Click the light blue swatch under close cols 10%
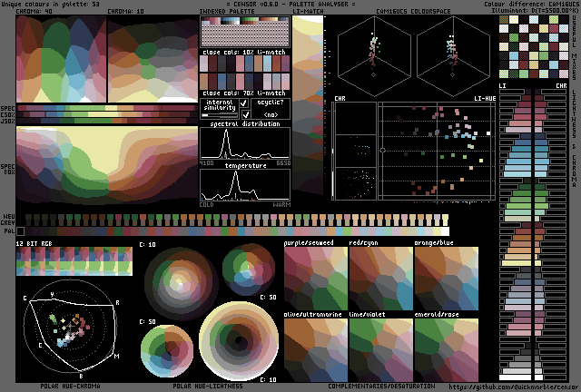 tap(268, 64)
